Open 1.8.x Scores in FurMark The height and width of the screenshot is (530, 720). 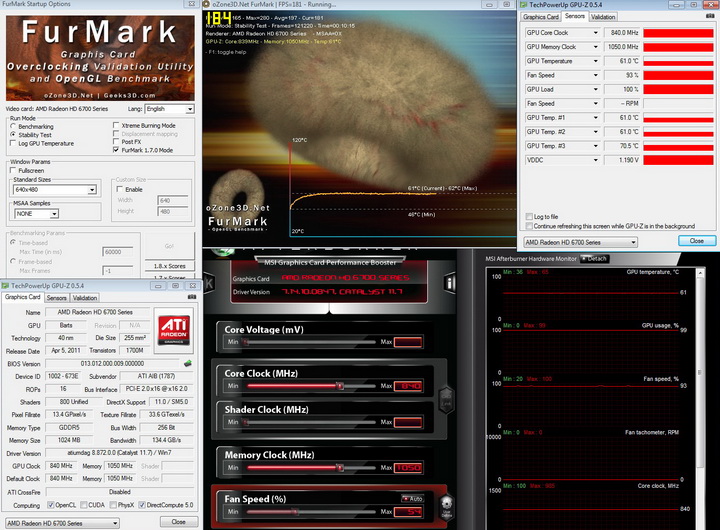click(x=169, y=266)
